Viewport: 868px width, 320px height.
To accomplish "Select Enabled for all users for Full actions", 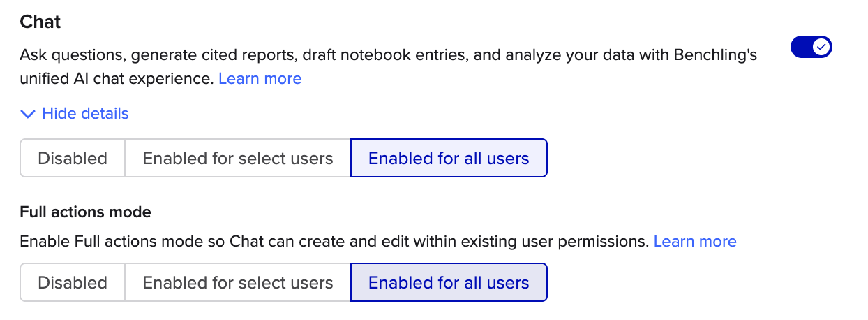I will (449, 283).
